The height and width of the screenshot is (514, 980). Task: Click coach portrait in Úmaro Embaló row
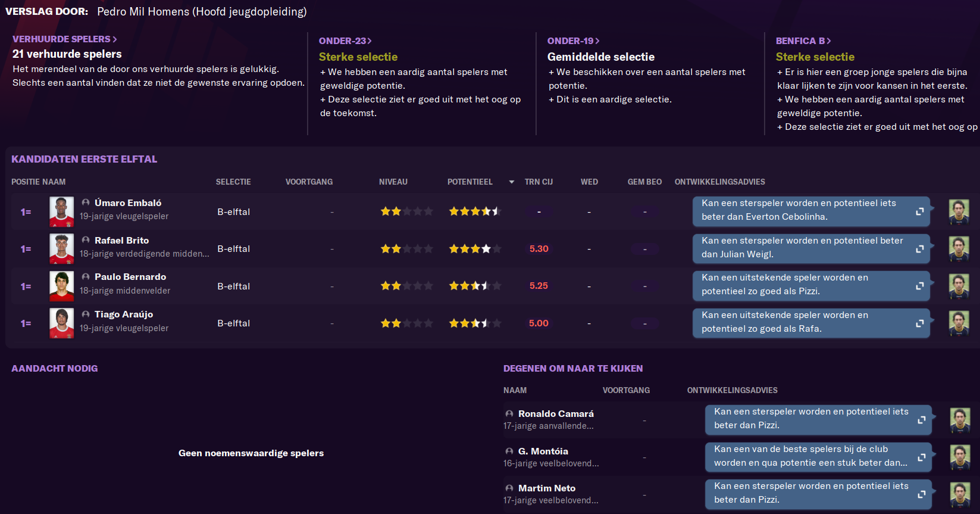click(959, 212)
